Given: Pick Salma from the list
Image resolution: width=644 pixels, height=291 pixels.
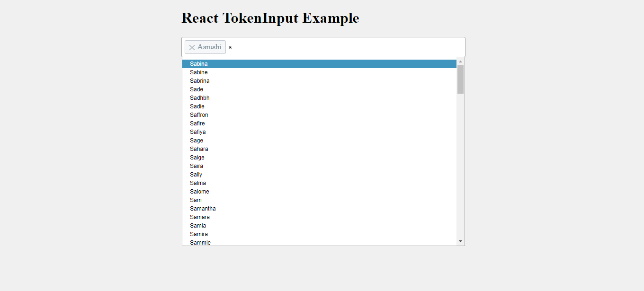Looking at the screenshot, I should 319,183.
